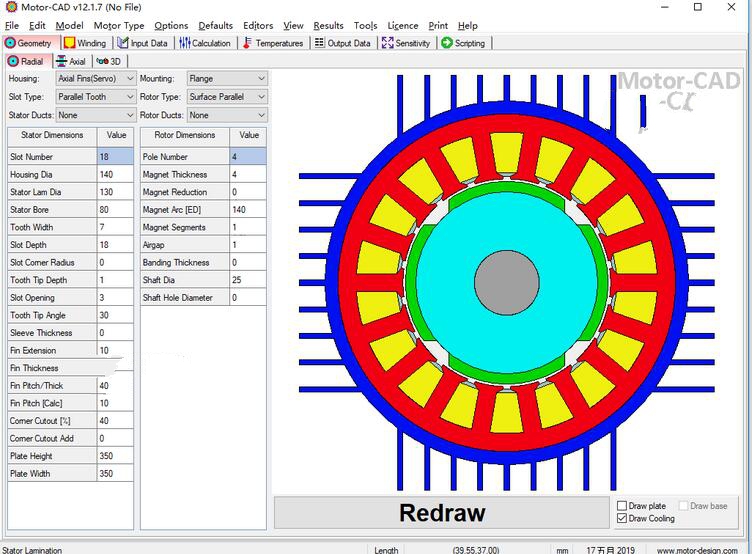Select the Housing Dia value field
753x554 pixels.
(x=115, y=174)
